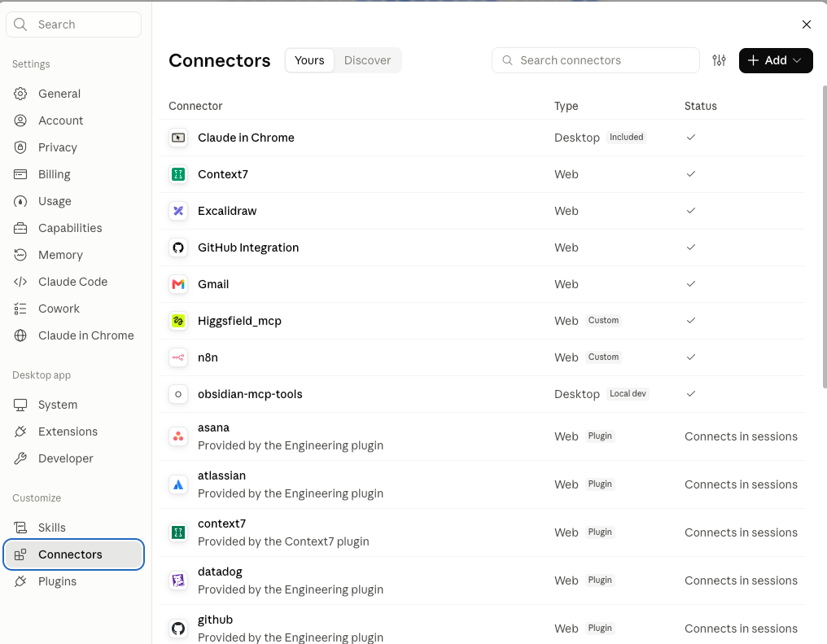827x644 pixels.
Task: Open the System desktop app settings
Action: [x=73, y=405]
